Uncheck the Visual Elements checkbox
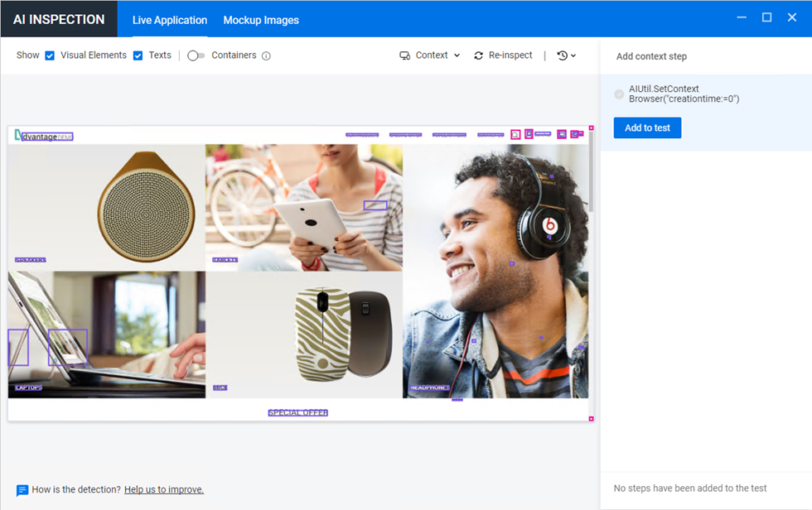The image size is (812, 510). (x=50, y=55)
